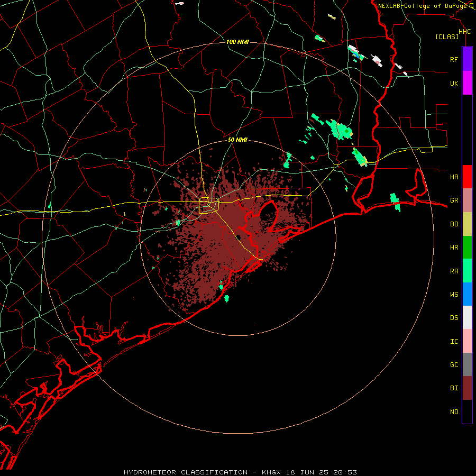
Task: Select the GC gray legend swatch
Action: tap(467, 364)
